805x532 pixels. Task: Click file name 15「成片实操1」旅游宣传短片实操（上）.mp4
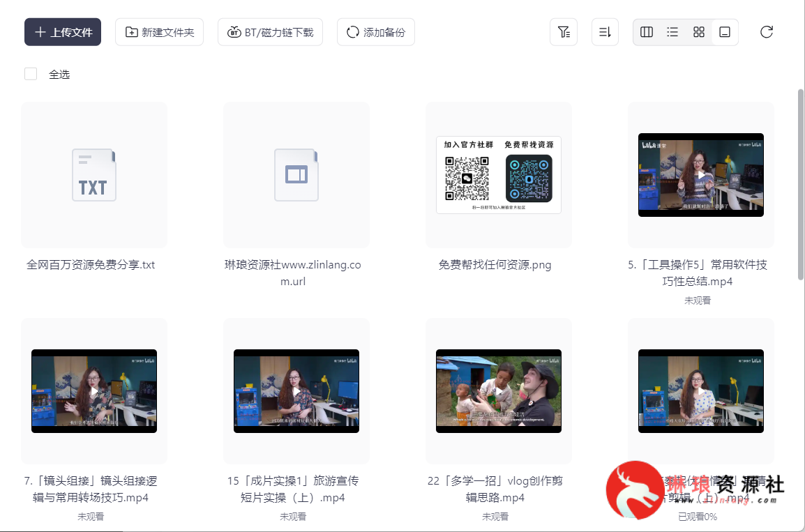pyautogui.click(x=293, y=489)
